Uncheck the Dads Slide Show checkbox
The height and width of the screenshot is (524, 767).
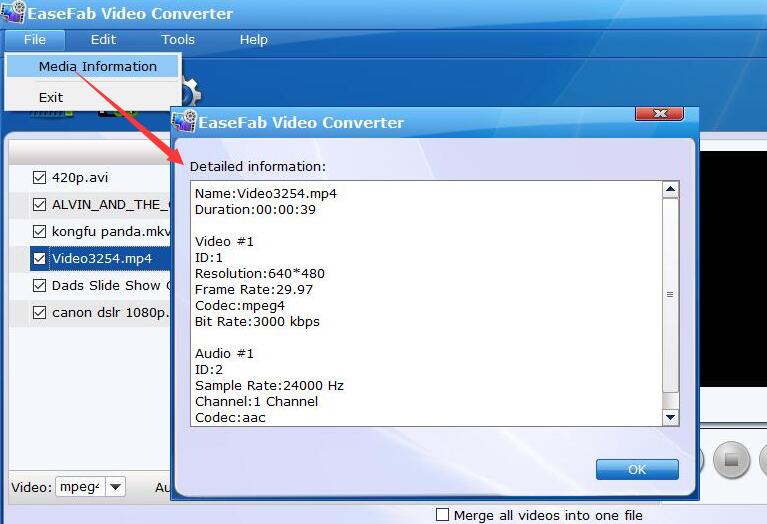coord(39,285)
